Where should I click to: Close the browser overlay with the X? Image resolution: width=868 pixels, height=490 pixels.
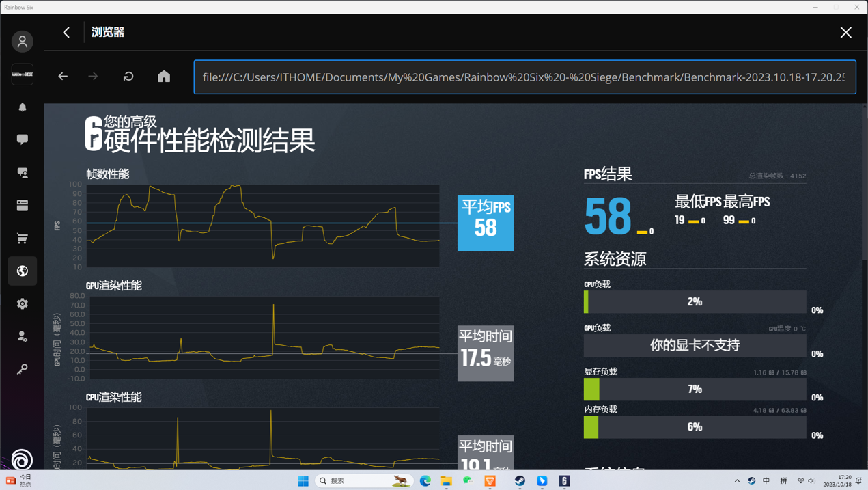pyautogui.click(x=845, y=32)
